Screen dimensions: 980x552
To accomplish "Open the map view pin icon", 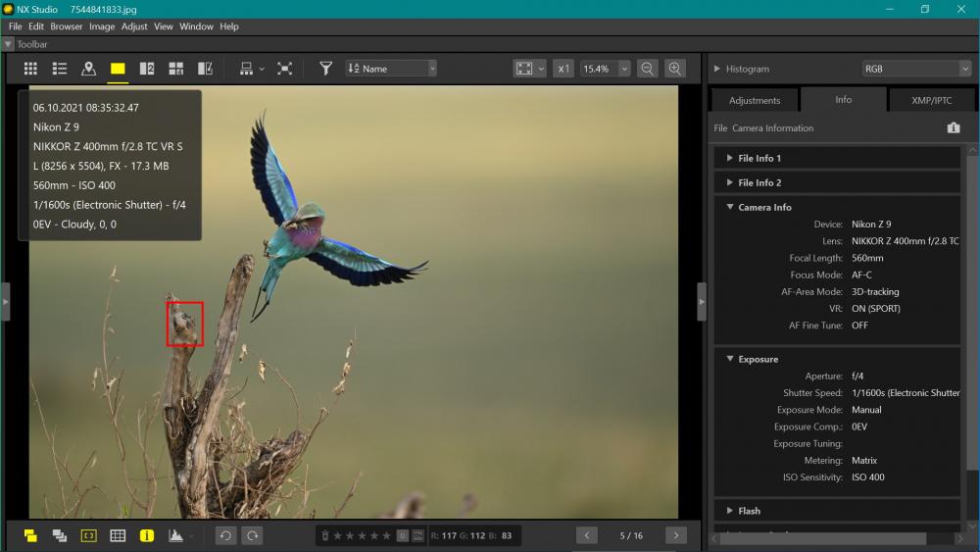I will (89, 69).
